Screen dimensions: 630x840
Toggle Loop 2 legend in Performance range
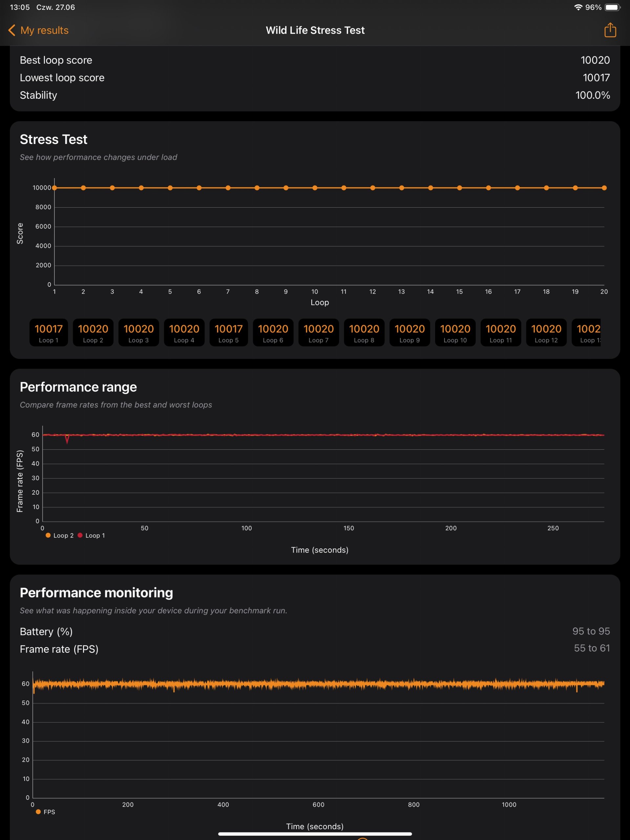click(60, 535)
